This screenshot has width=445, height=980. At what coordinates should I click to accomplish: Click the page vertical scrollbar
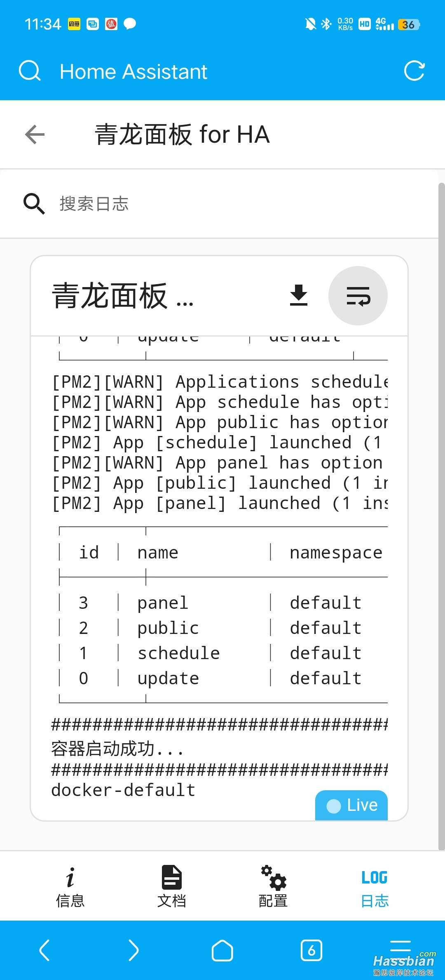click(x=441, y=516)
